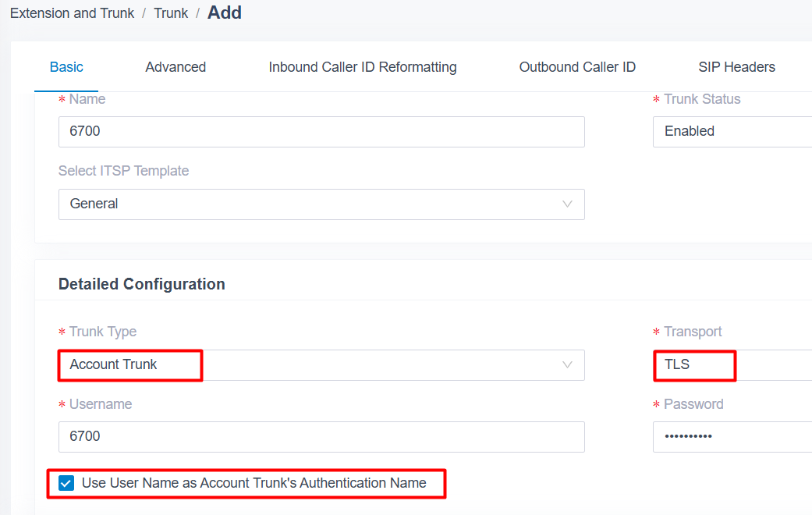Click the Add breadcrumb title

pos(225,12)
